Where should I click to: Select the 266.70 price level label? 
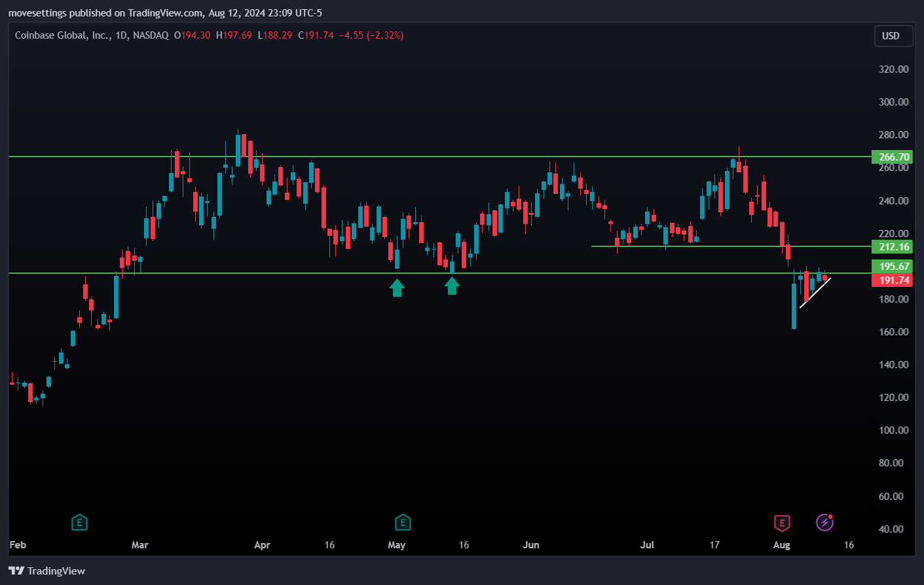892,157
